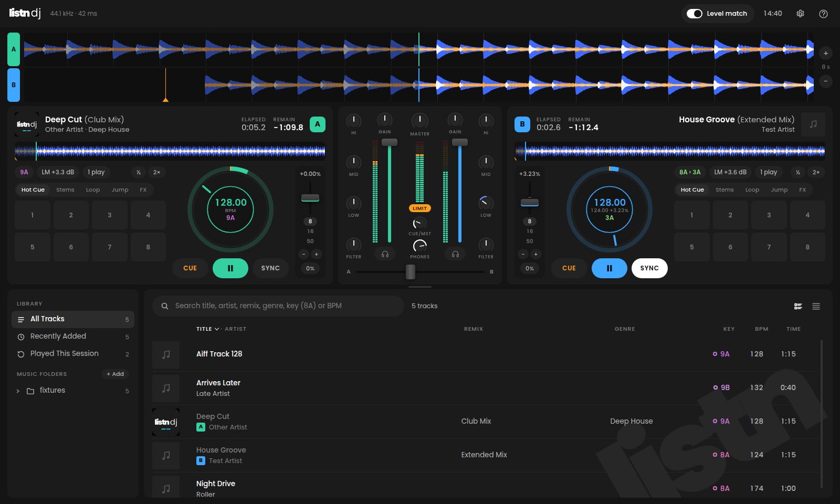This screenshot has height=504, width=840.
Task: Open the help question mark icon
Action: point(823,14)
